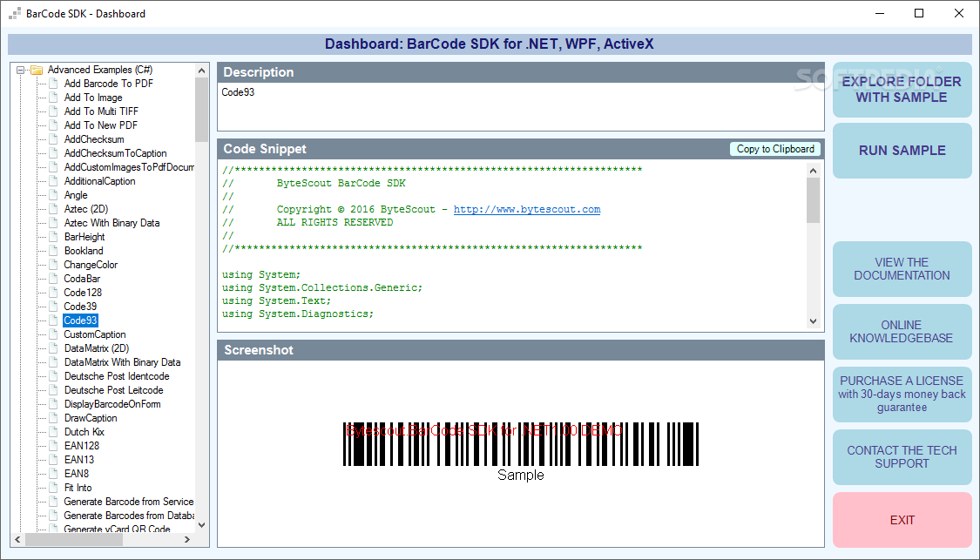This screenshot has height=560, width=980.
Task: Click the 'using System.Diagnostics;' code line
Action: pos(298,314)
